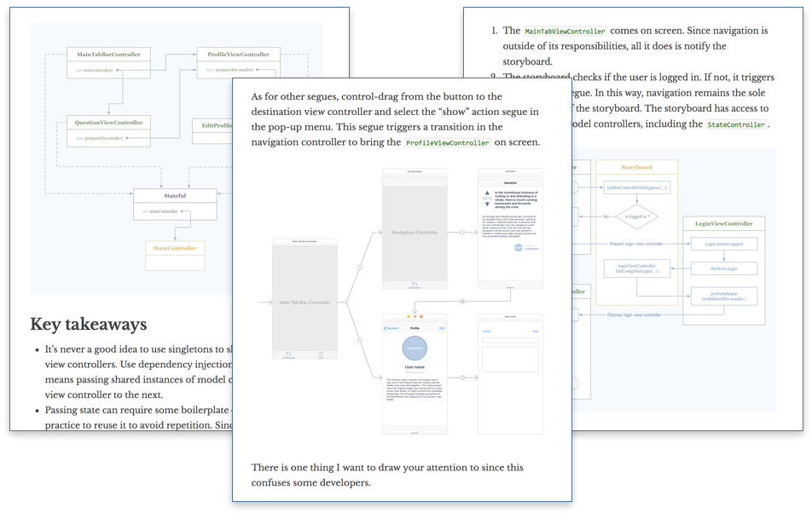Click the Stateful box title in class diagram
Screen dimensions: 812x513
pos(175,196)
